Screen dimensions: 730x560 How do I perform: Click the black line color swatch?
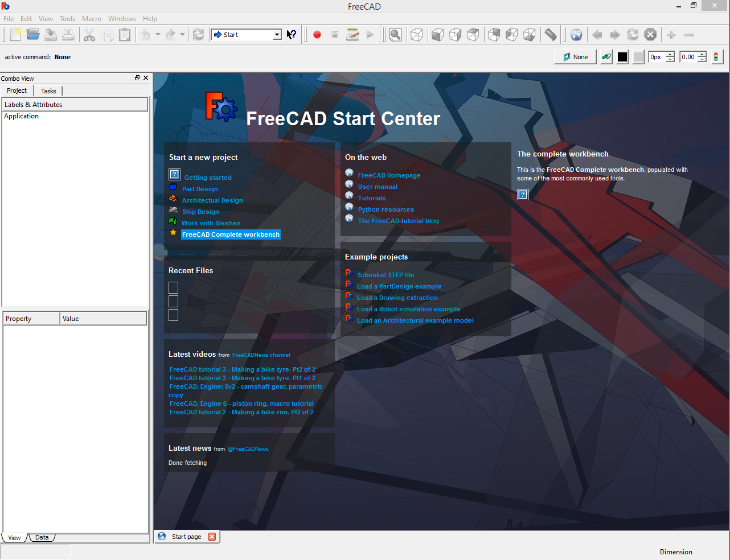622,57
